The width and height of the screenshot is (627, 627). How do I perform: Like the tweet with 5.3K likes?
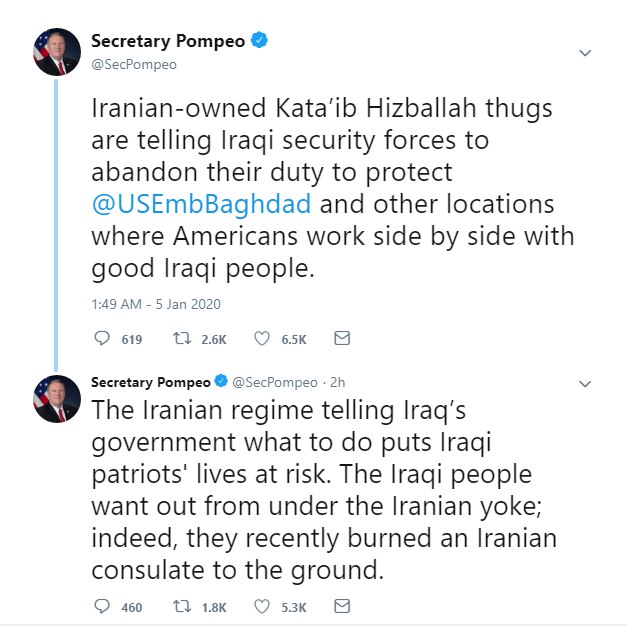[x=263, y=606]
